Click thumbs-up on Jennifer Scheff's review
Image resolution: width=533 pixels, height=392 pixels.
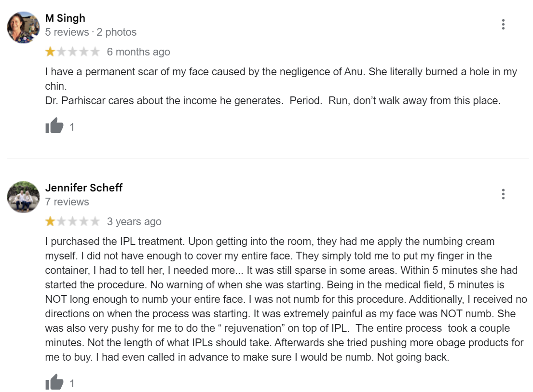point(55,382)
